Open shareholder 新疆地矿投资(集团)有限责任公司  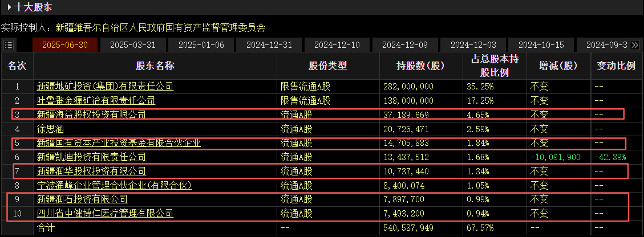pyautogui.click(x=105, y=87)
